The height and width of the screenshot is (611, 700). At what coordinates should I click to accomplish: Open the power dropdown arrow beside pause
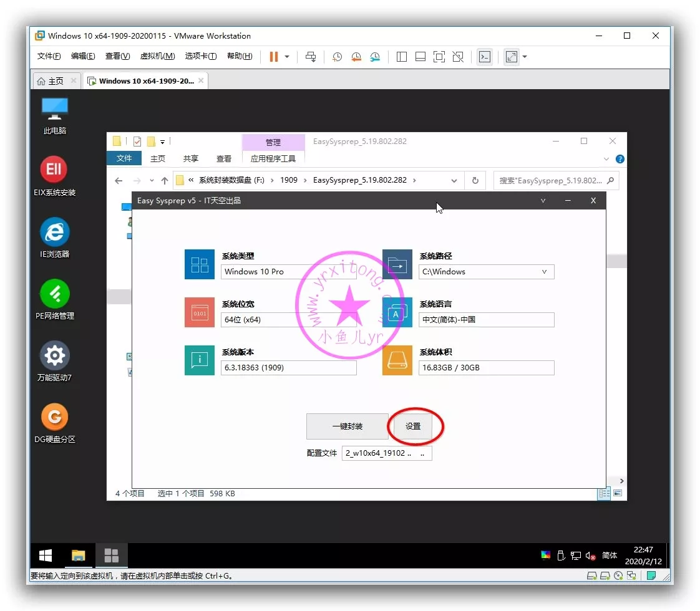click(x=287, y=57)
